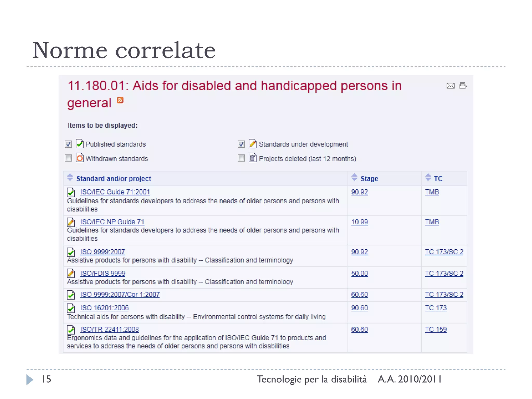Click the stage 10.99 link
532x399 pixels.
pyautogui.click(x=360, y=222)
